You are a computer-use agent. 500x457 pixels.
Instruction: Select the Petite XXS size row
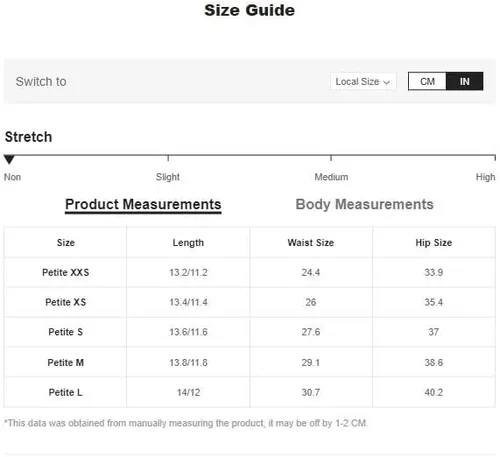[249, 272]
